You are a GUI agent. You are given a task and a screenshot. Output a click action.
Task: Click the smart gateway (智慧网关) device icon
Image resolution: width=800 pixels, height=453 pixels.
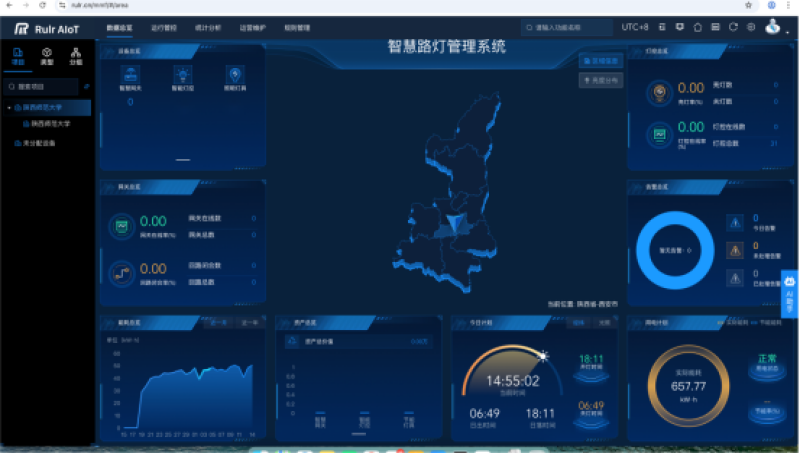click(130, 74)
